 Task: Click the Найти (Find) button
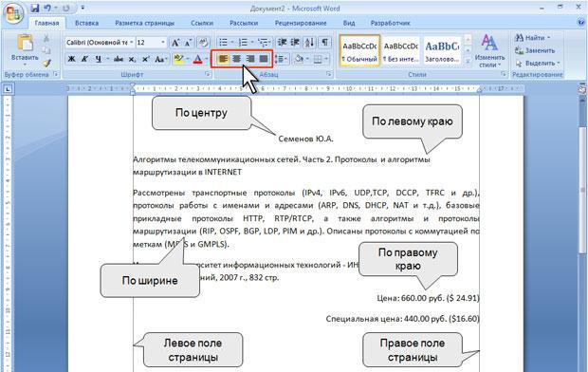point(532,38)
